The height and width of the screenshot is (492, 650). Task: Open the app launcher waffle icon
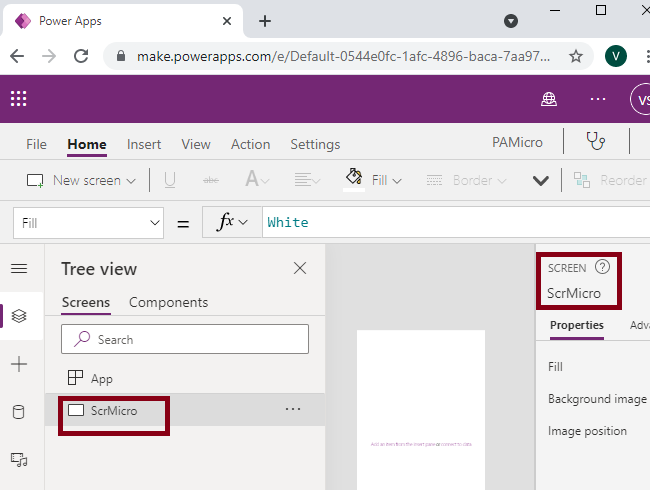(19, 99)
